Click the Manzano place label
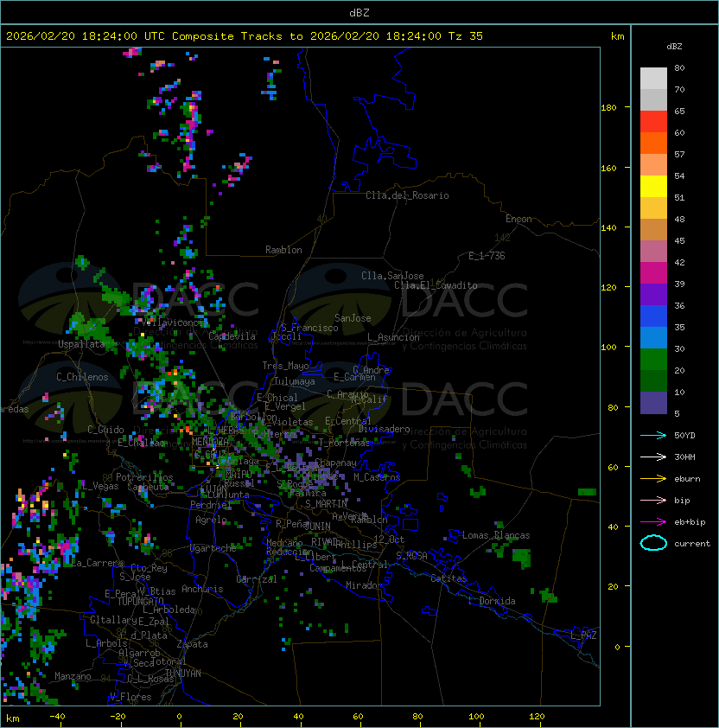719x728 pixels. pos(73,676)
